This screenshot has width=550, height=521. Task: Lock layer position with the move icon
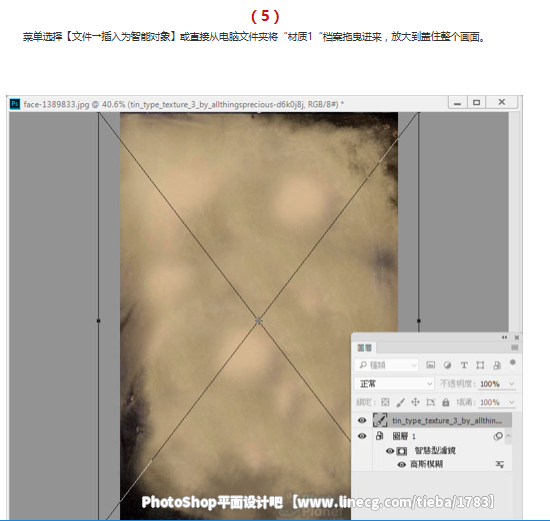(x=415, y=402)
